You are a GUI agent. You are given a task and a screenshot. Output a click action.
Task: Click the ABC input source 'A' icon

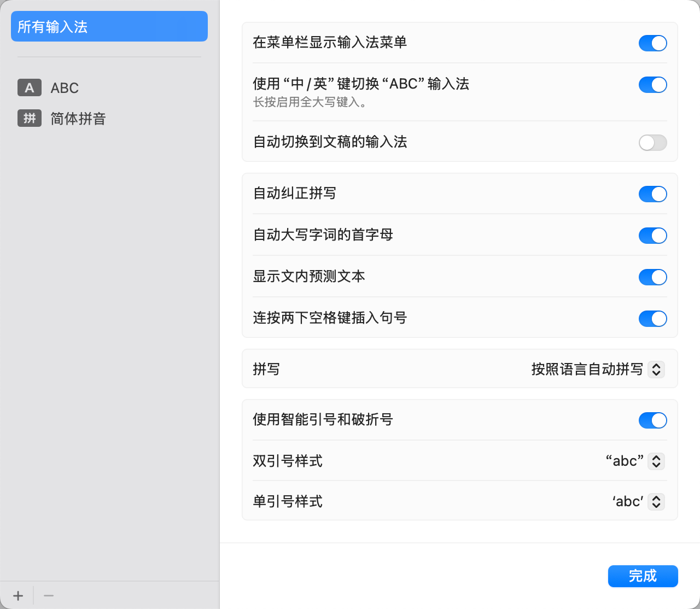tap(30, 87)
